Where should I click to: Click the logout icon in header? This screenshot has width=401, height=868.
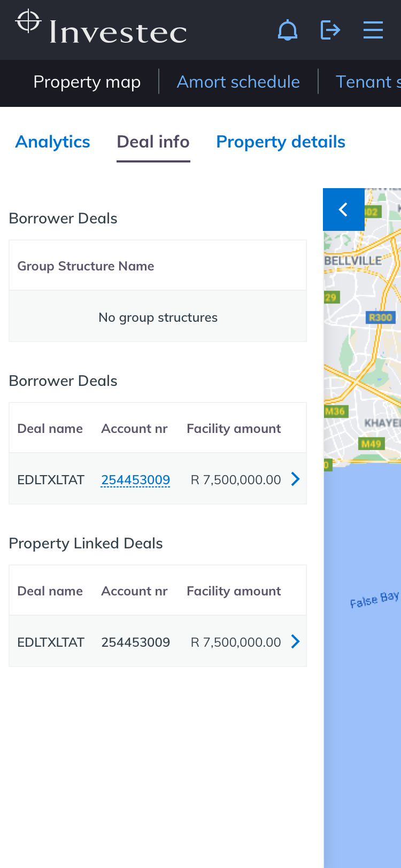pos(330,30)
